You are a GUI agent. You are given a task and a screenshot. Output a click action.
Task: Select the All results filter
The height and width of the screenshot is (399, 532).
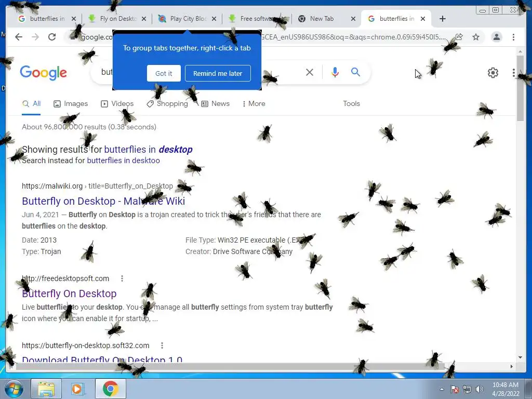click(x=32, y=104)
